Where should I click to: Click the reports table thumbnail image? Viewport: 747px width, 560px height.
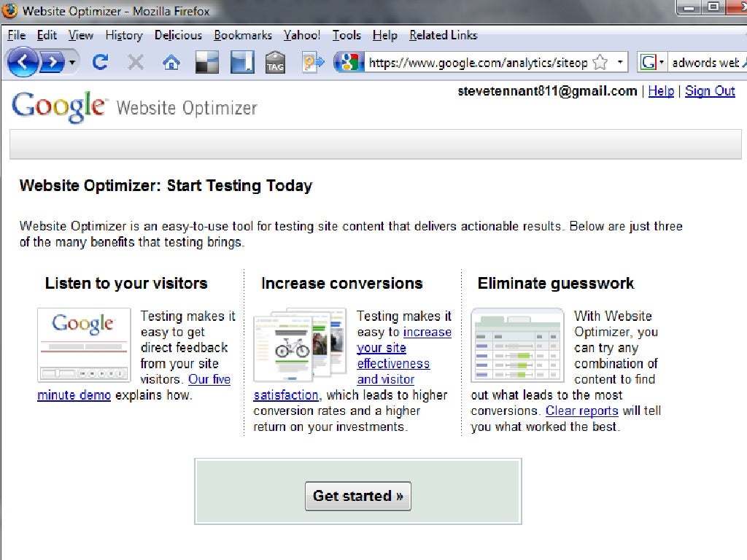pos(517,345)
